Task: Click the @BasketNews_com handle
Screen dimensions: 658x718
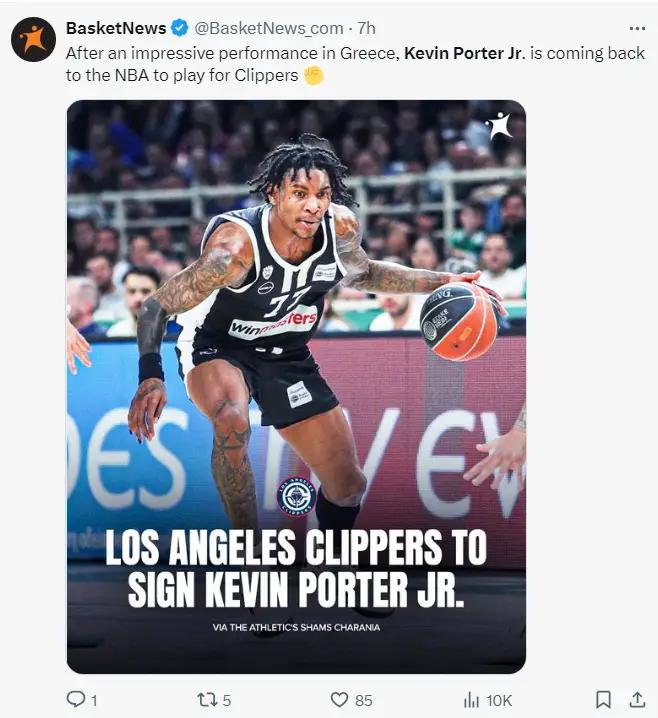Action: [269, 28]
